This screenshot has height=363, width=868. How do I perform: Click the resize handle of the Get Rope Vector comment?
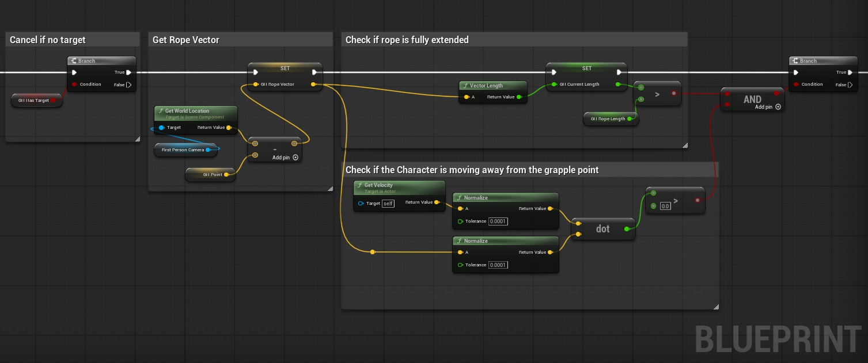coord(330,188)
